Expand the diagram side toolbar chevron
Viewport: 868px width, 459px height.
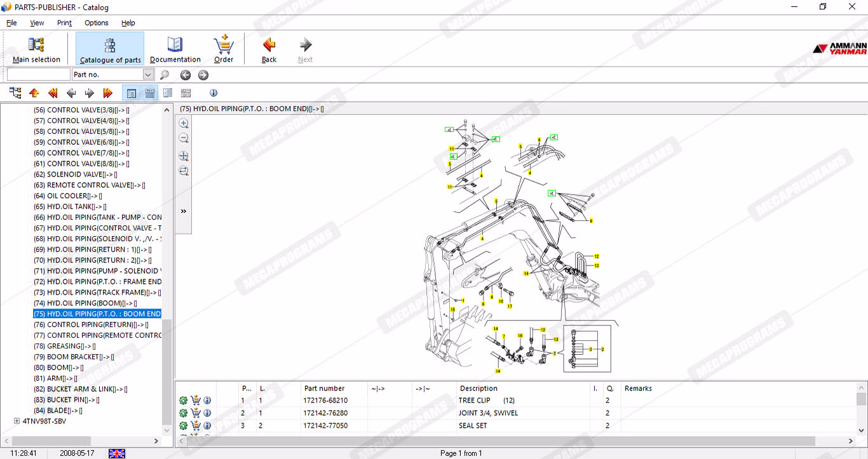184,211
